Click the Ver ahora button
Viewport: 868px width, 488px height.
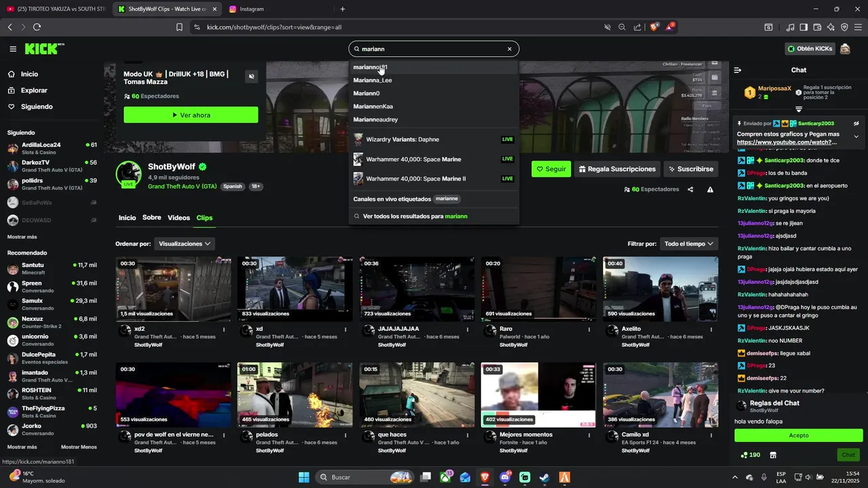pos(191,115)
